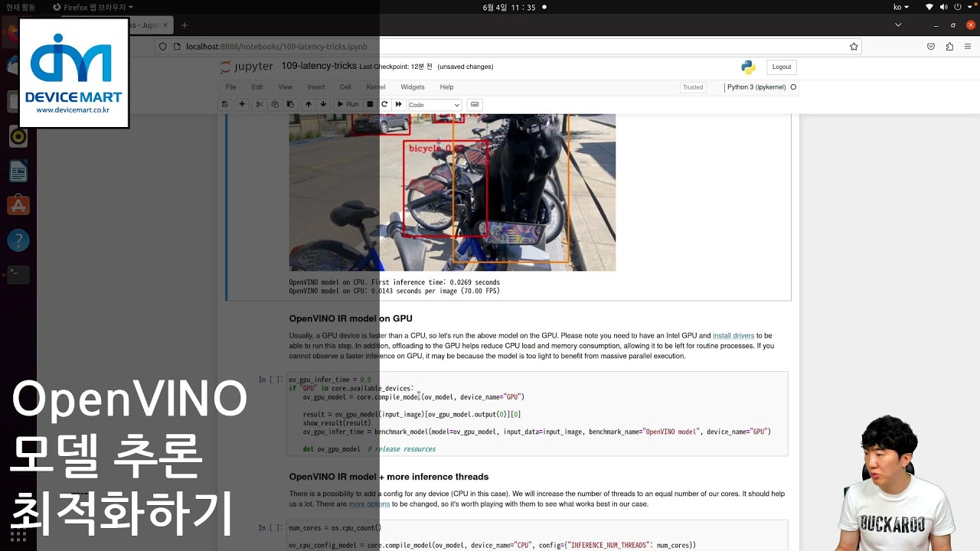
Task: Interrupt the kernel with stop icon
Action: 370,104
